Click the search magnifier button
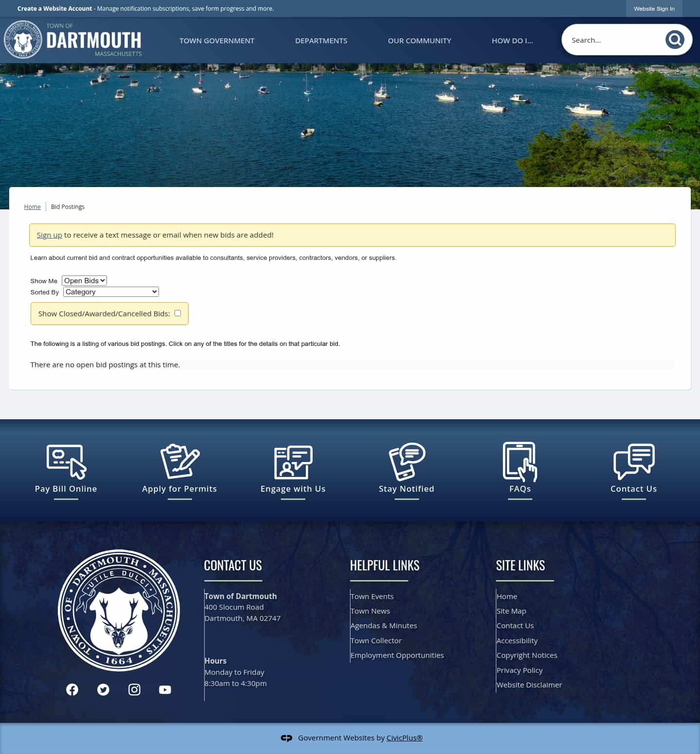The image size is (700, 754). point(675,40)
